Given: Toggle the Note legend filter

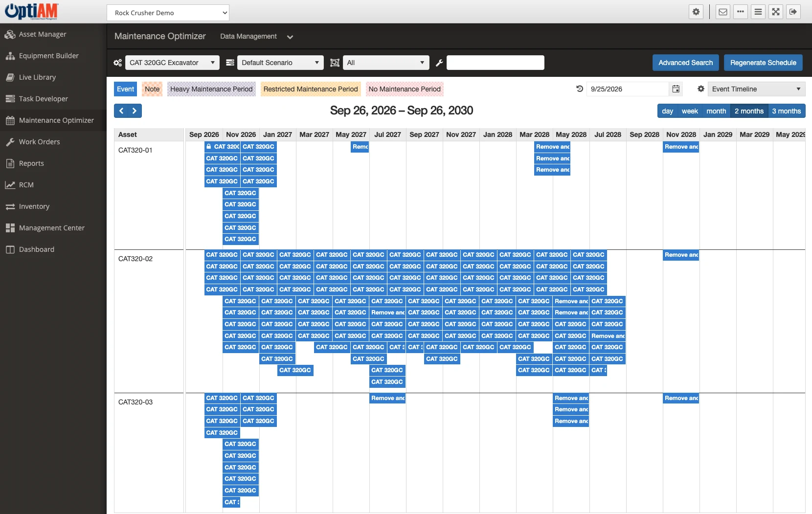Looking at the screenshot, I should click(x=152, y=89).
